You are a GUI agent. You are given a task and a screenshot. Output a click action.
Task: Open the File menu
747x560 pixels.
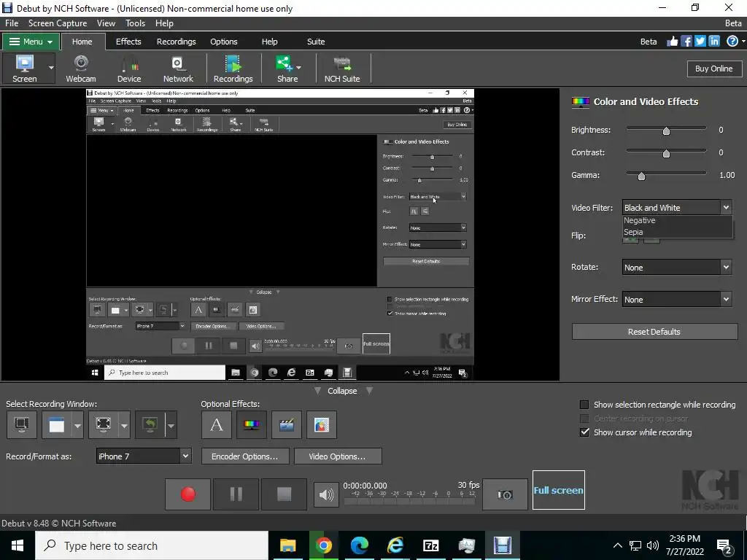pos(12,23)
